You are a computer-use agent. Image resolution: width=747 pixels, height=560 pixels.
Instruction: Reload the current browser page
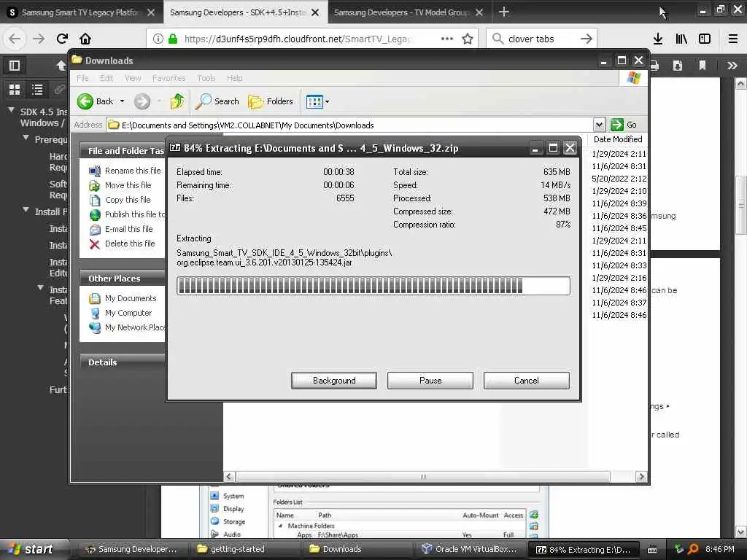pyautogui.click(x=63, y=39)
